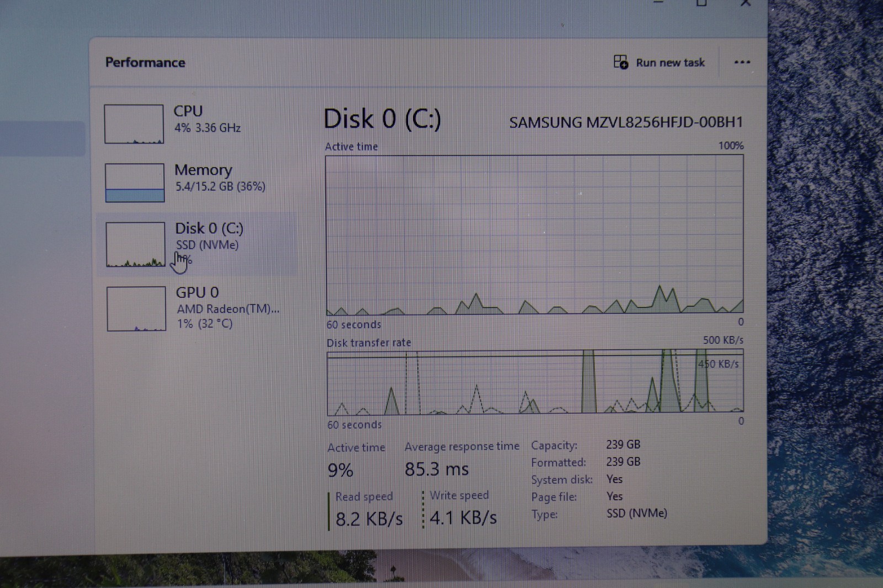Select the Disk 0 (C:) mini graph

[x=135, y=244]
